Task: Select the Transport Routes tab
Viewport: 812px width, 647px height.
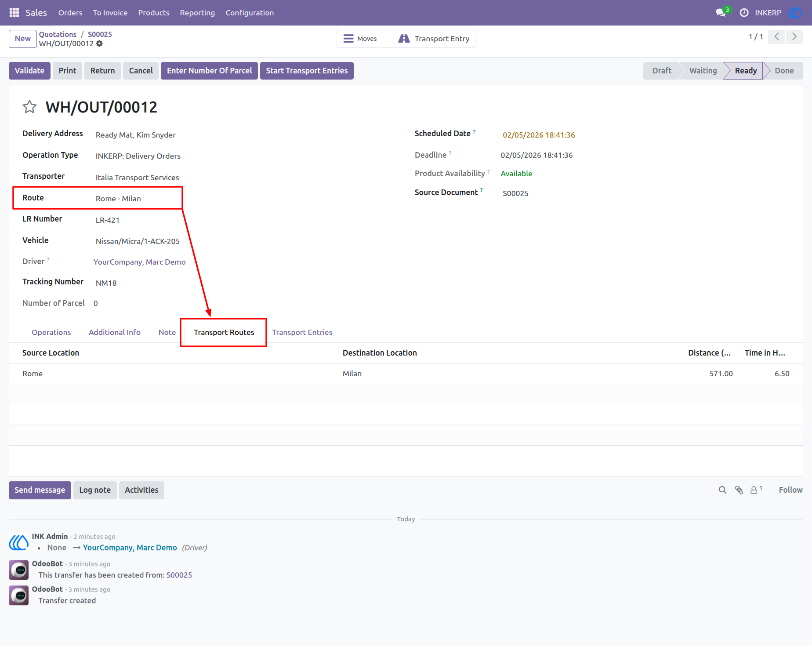Action: click(x=224, y=332)
